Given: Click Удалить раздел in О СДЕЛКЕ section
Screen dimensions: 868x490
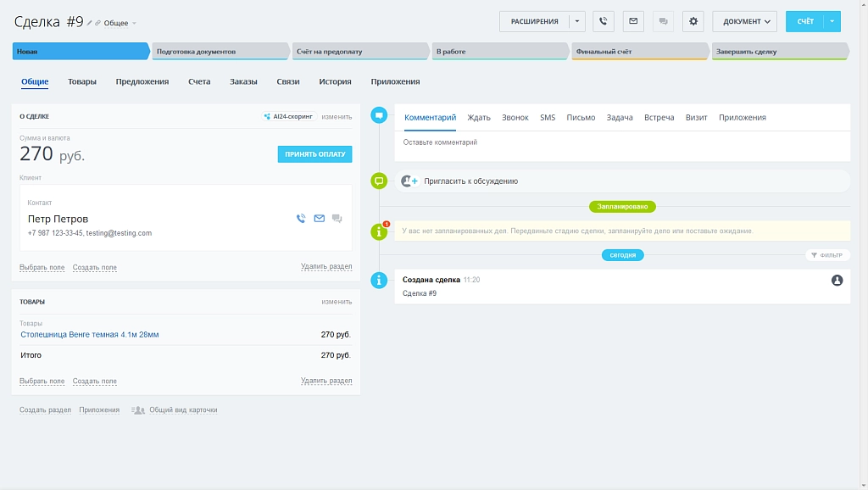Looking at the screenshot, I should click(x=326, y=267).
